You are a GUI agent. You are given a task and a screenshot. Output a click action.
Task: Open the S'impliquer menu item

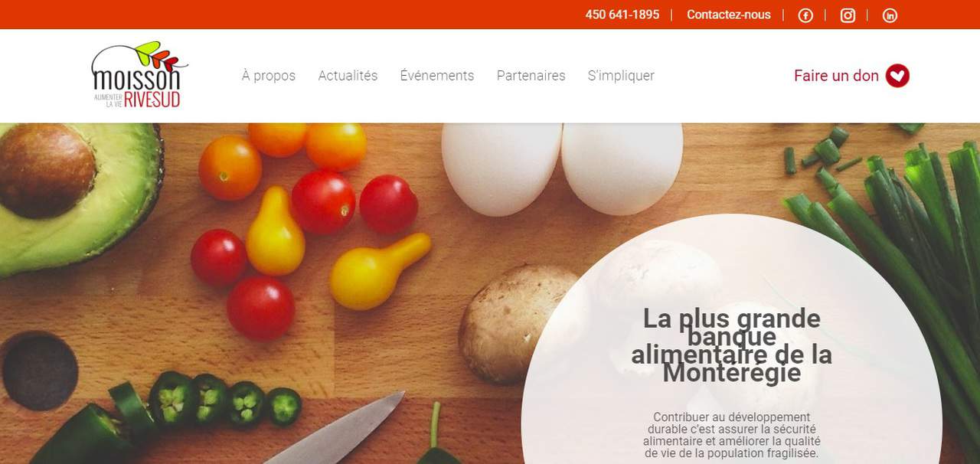[x=621, y=76]
